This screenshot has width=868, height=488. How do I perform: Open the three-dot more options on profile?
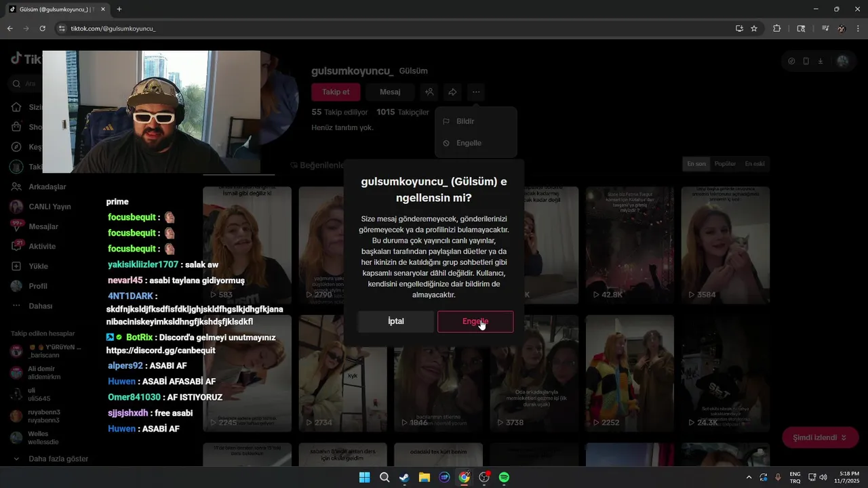476,91
